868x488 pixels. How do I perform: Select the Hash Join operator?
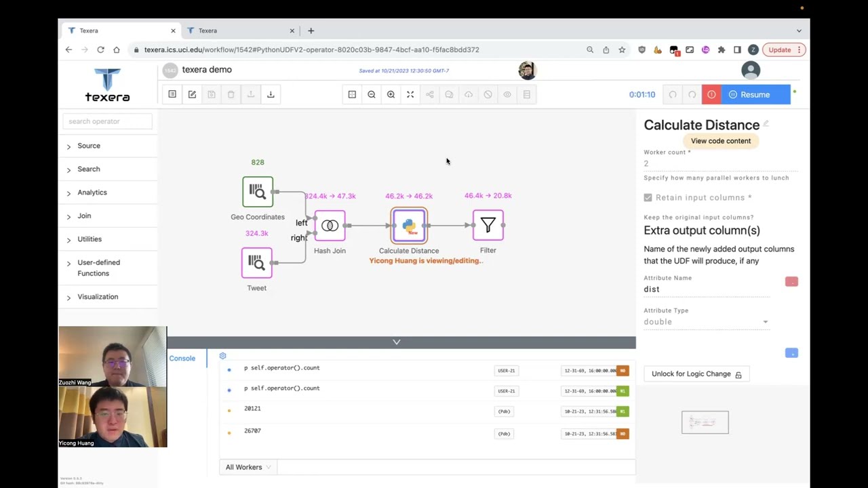click(330, 226)
